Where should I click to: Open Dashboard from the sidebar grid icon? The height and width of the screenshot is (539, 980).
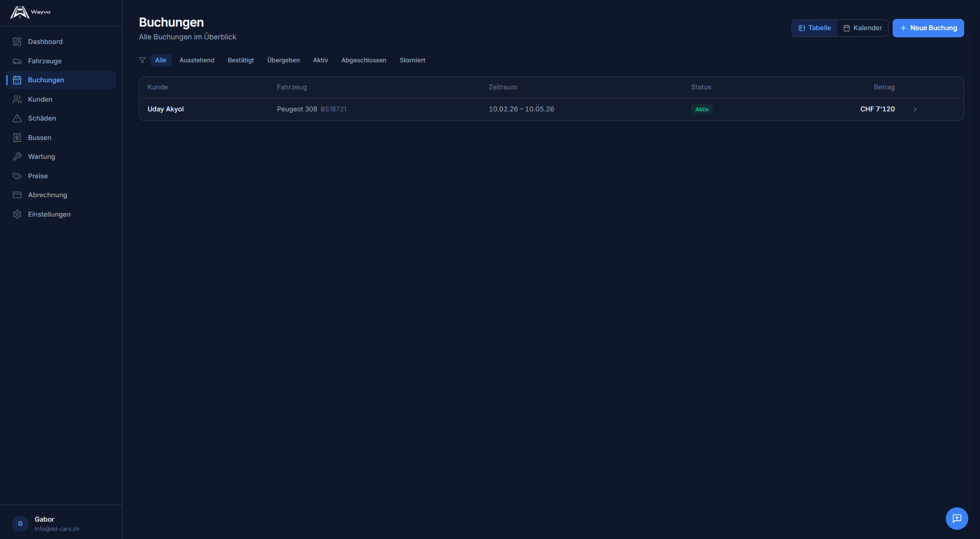coord(17,42)
